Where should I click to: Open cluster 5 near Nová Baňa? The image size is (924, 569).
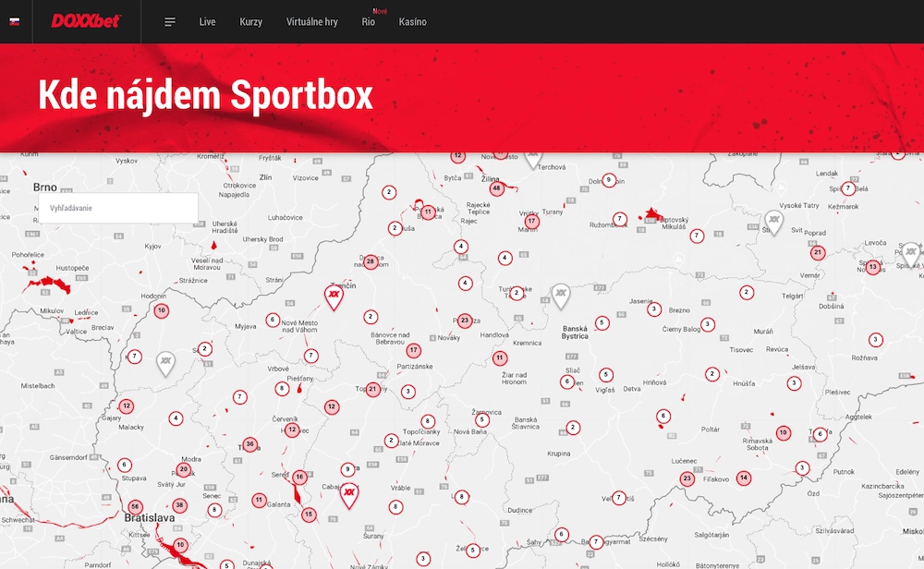coord(482,420)
